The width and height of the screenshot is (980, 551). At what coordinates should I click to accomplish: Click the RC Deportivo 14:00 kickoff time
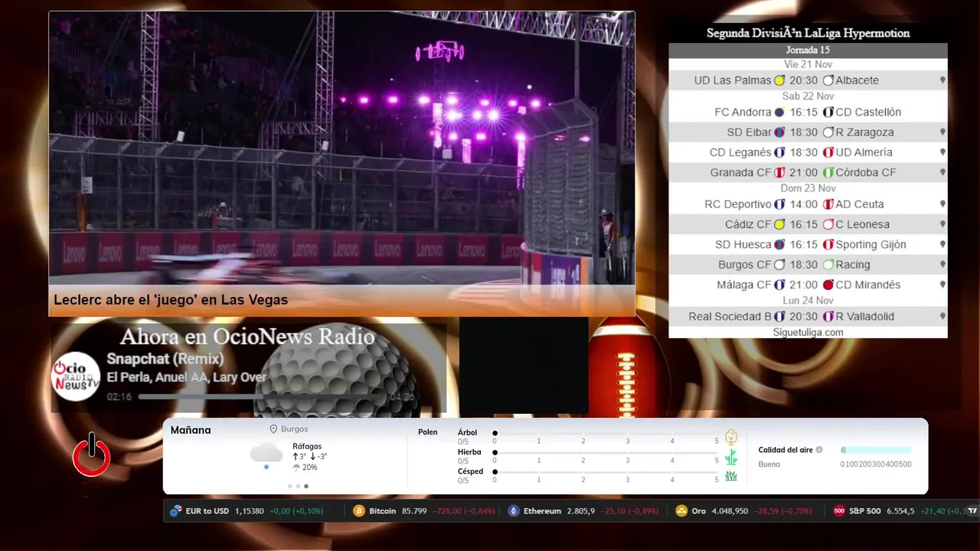(804, 204)
